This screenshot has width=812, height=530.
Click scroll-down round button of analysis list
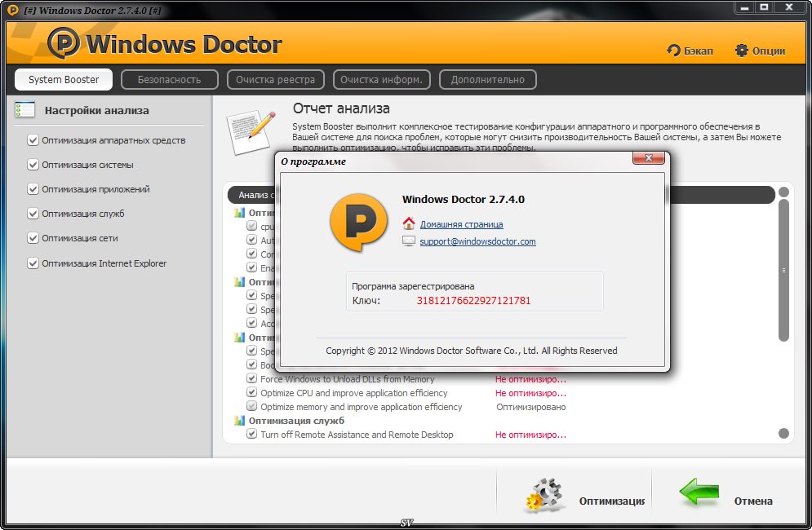[783, 433]
